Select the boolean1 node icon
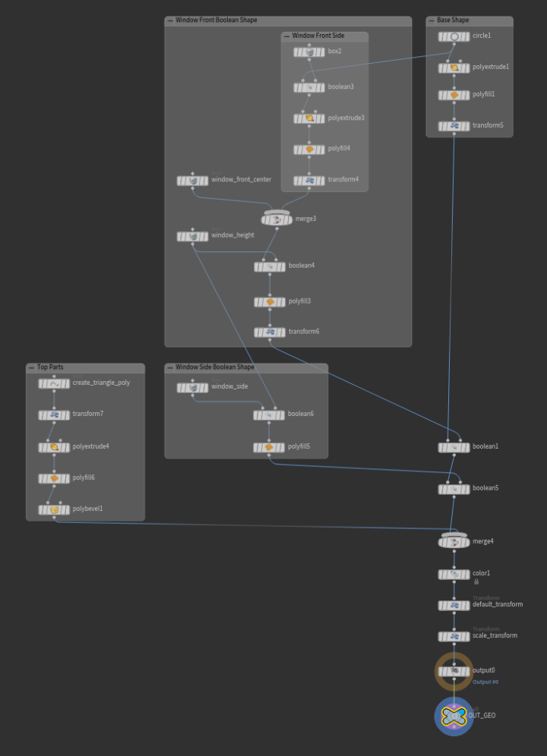Screen dimensions: 547x756 tap(454, 447)
